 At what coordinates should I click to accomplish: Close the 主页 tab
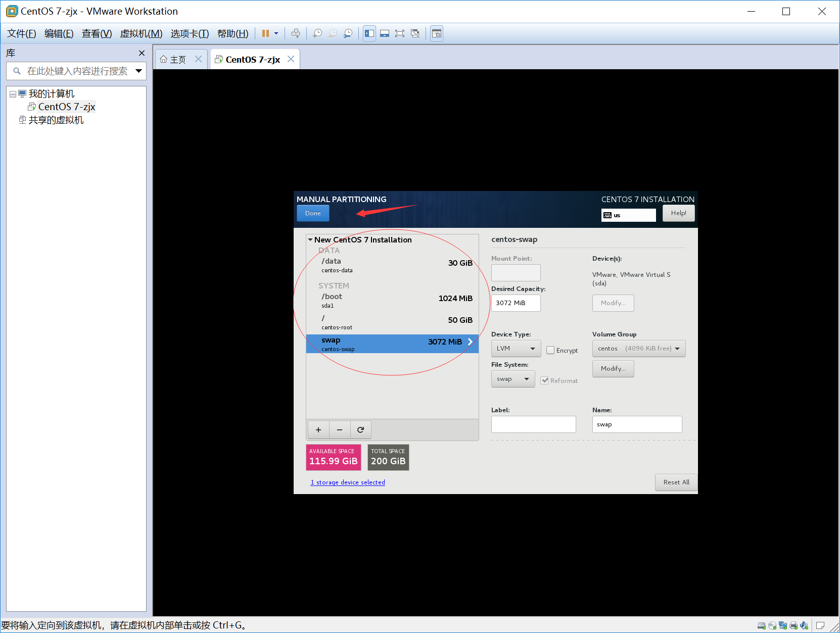198,59
